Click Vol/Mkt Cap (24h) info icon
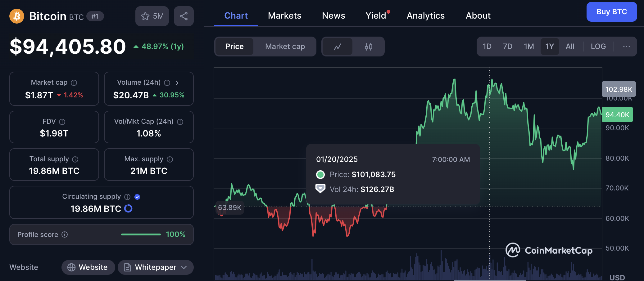Screen dimensions: 644x281 click(180, 122)
